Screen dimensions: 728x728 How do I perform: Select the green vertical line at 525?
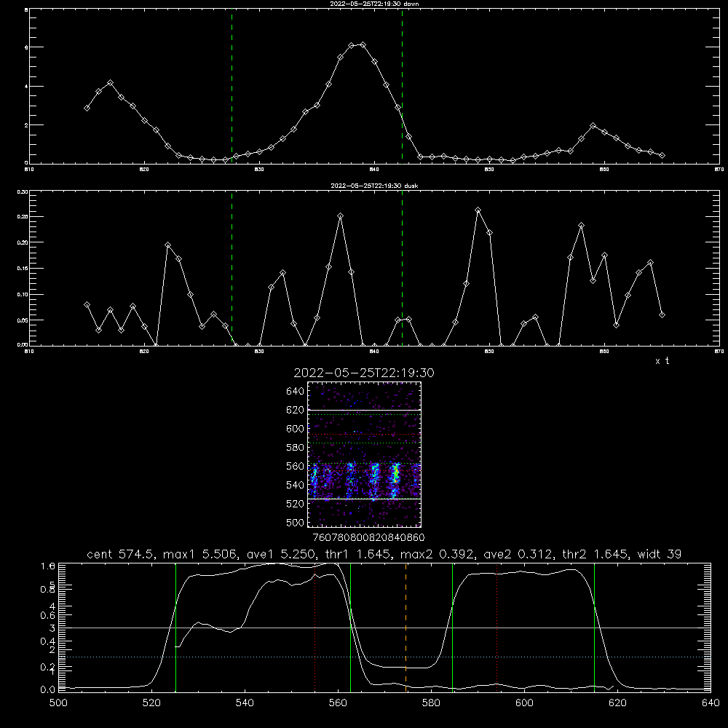[175, 628]
